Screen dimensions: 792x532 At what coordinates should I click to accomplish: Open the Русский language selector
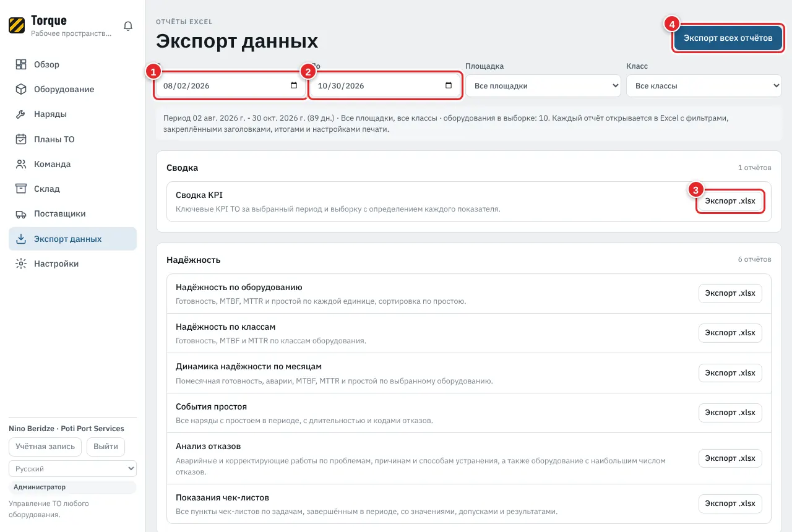click(72, 469)
